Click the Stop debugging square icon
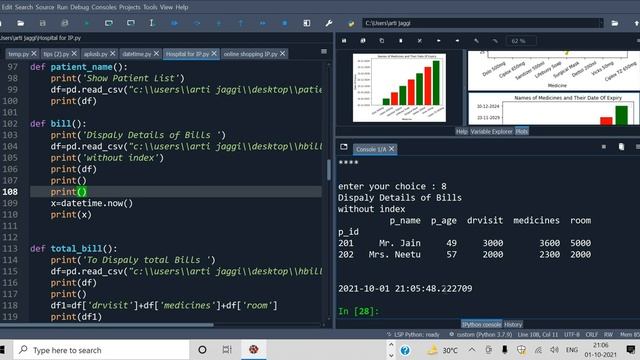This screenshot has height=360, width=640. tap(285, 23)
